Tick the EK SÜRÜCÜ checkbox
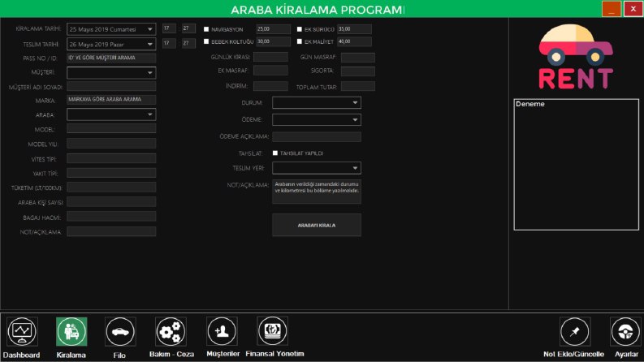This screenshot has height=362, width=644. 300,29
